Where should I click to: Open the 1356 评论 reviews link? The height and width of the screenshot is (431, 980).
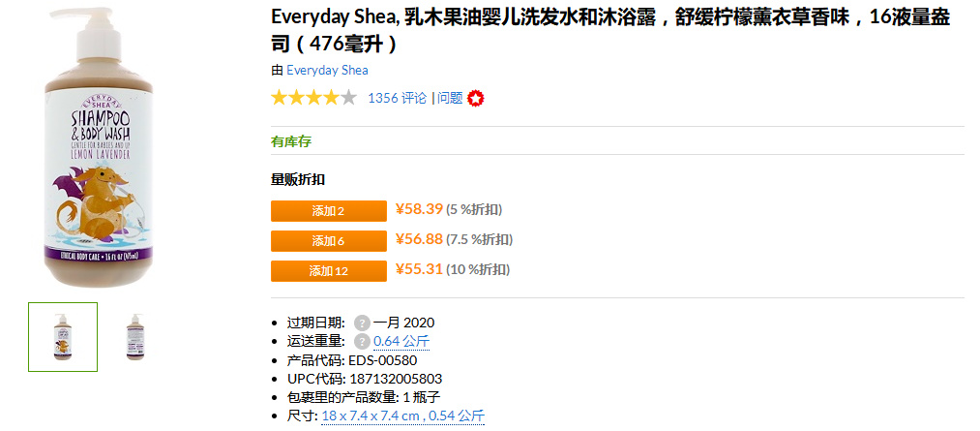(x=398, y=98)
